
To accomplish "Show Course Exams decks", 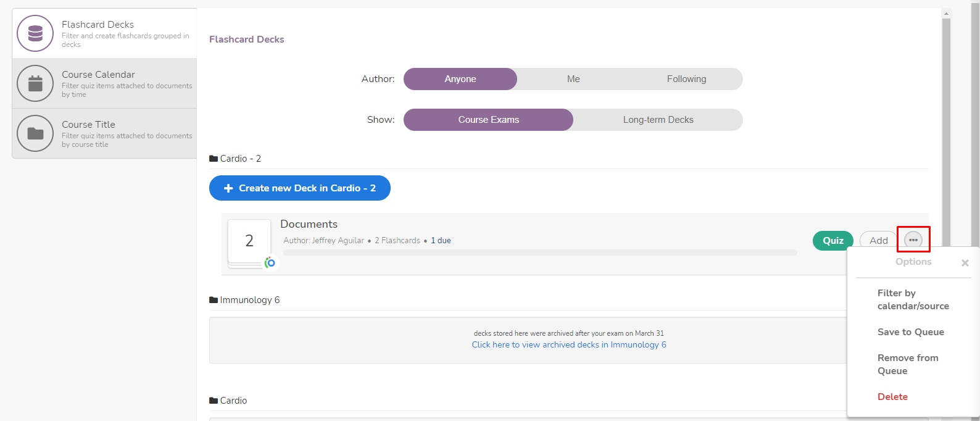I will pos(488,120).
